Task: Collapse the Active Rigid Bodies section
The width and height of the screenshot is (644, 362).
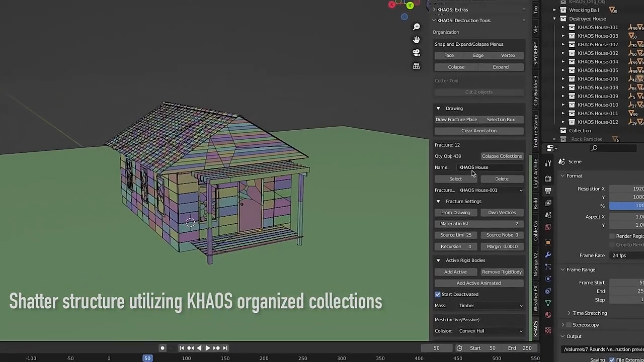Action: (438, 260)
